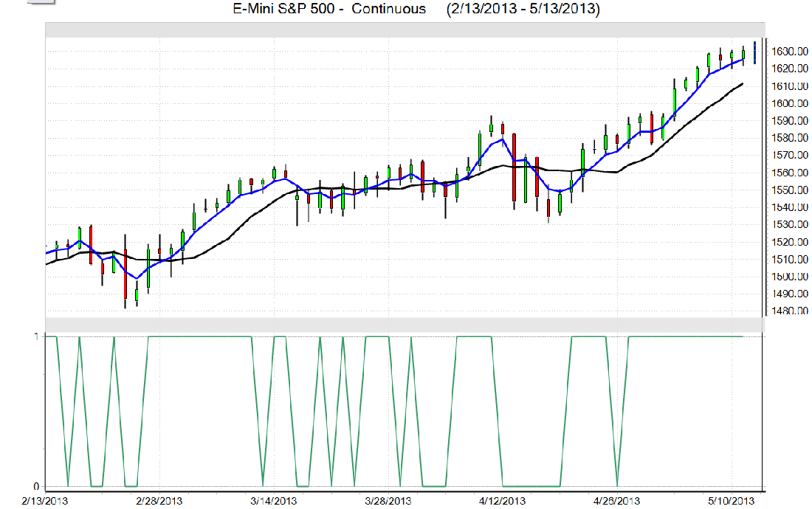Select the gray header bar above the indicator pane
This screenshot has width=812, height=509.
[x=406, y=325]
